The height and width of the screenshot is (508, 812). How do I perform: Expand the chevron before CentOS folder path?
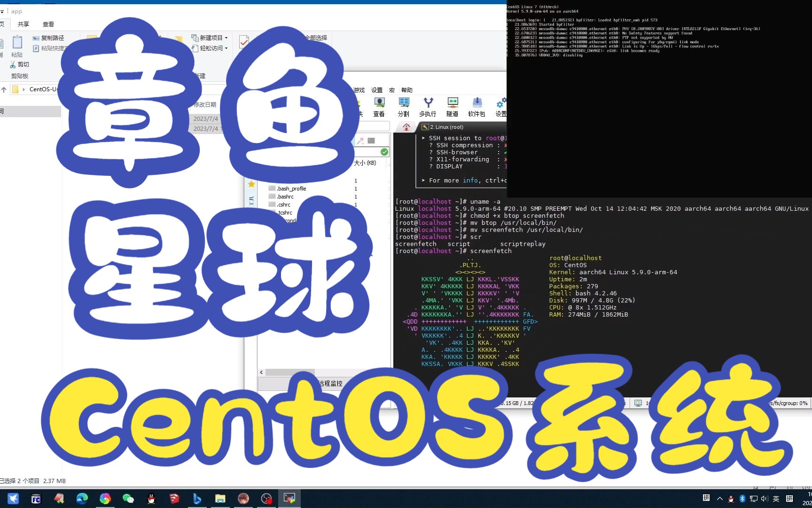pos(23,89)
